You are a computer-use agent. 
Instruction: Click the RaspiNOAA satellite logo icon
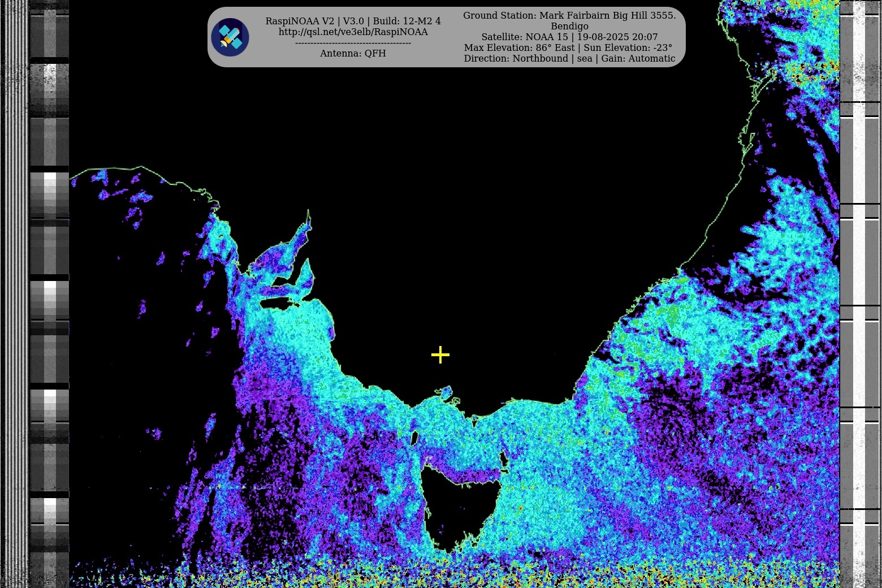point(230,37)
